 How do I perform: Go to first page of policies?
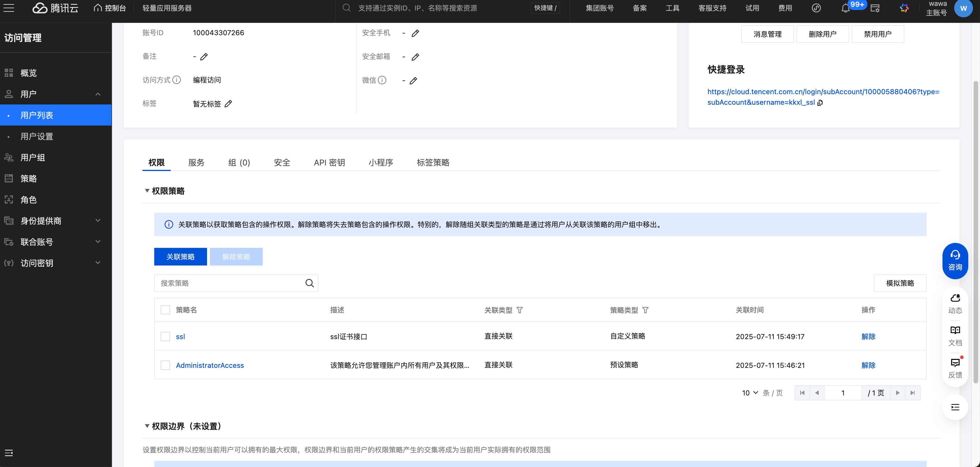(802, 393)
